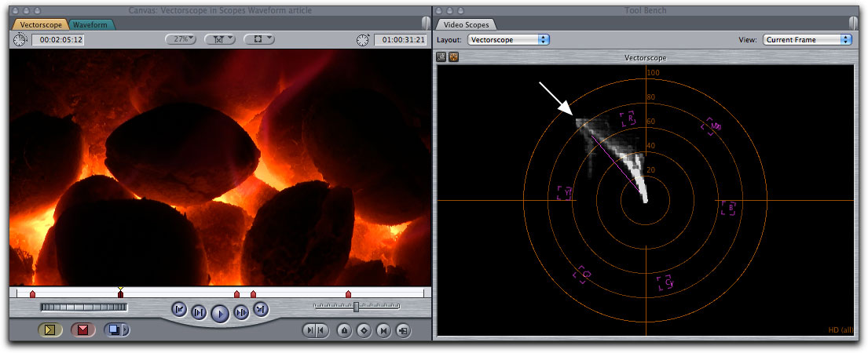This screenshot has height=353, width=868.
Task: Click the Go to Next Edit button
Action: pos(261,309)
